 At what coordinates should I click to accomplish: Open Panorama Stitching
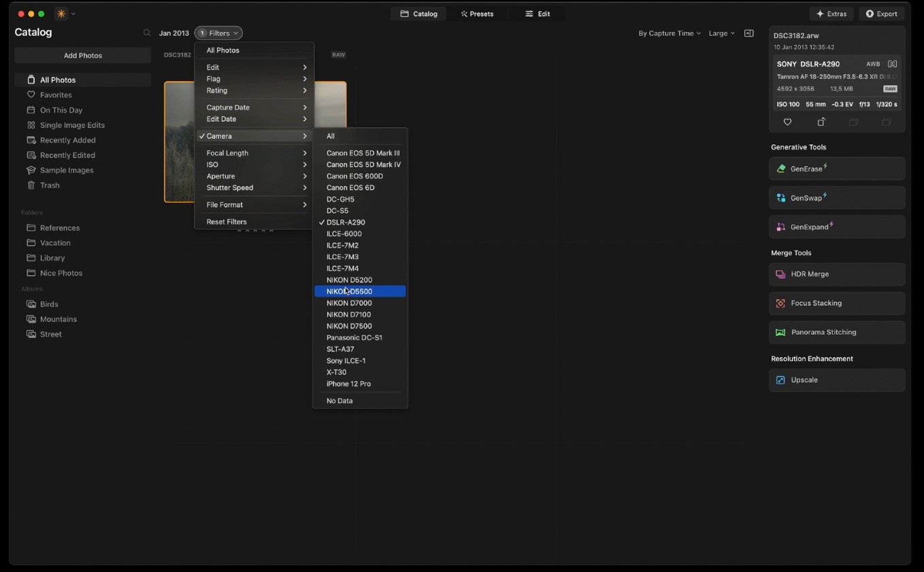(836, 333)
